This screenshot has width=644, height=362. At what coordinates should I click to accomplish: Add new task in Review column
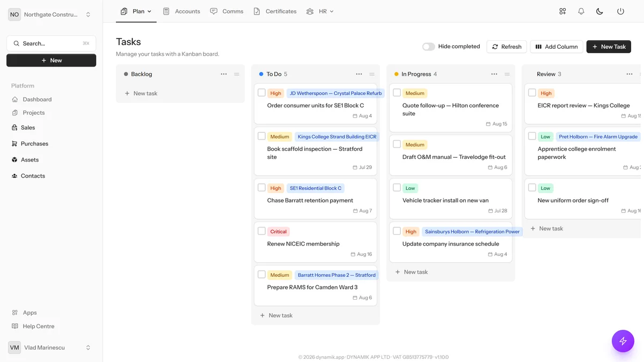(547, 228)
